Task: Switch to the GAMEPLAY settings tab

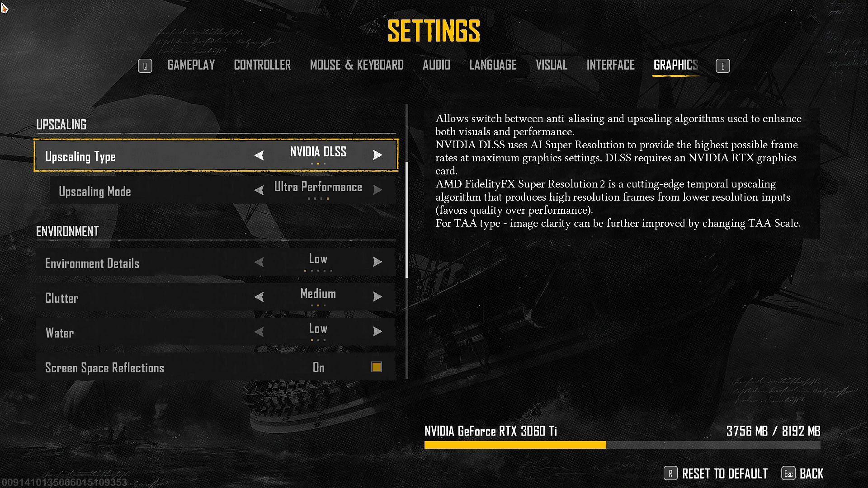Action: tap(191, 65)
